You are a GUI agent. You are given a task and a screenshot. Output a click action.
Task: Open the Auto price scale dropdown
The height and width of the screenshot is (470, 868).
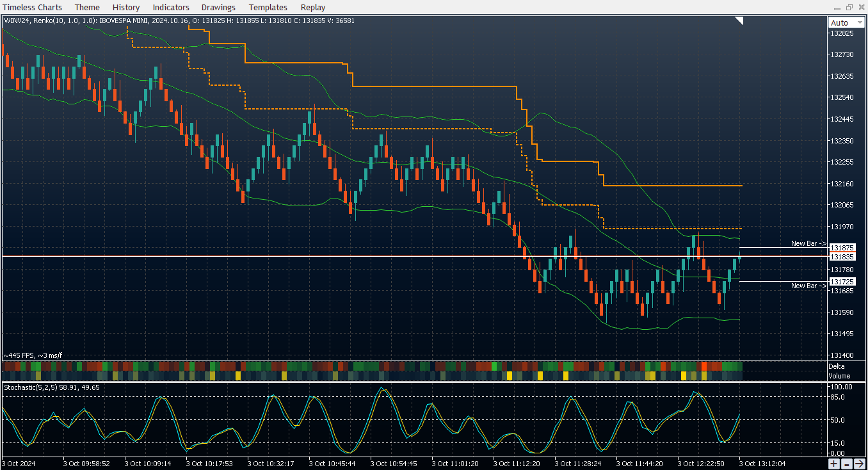pyautogui.click(x=846, y=22)
